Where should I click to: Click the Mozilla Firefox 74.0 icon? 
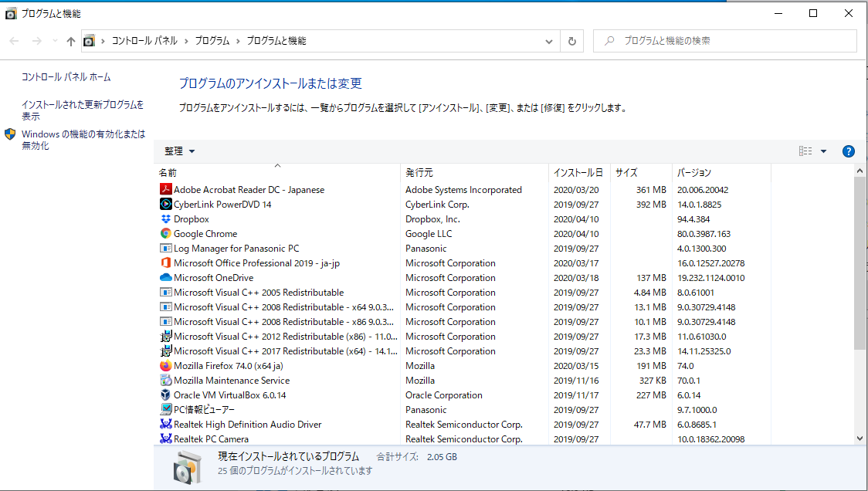tap(165, 365)
